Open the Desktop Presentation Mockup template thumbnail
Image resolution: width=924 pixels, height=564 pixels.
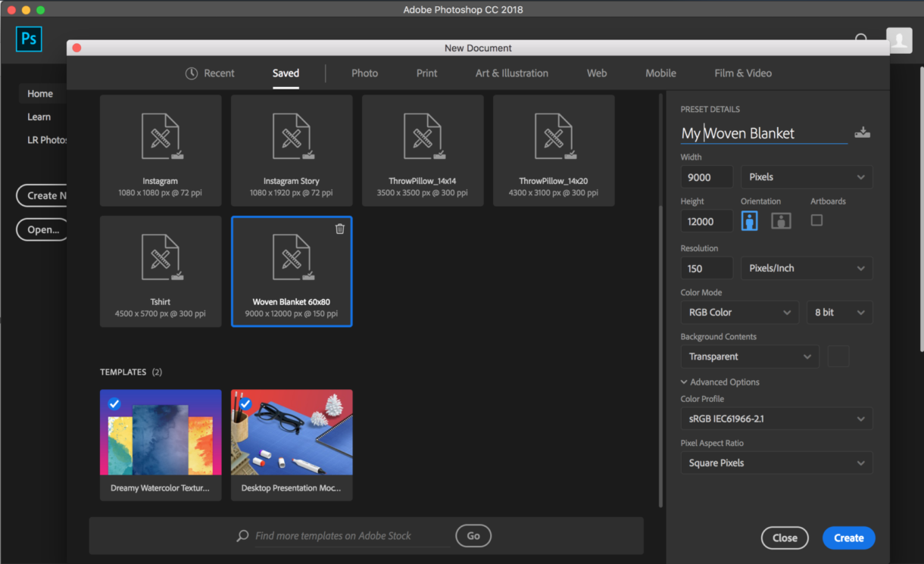coord(292,432)
